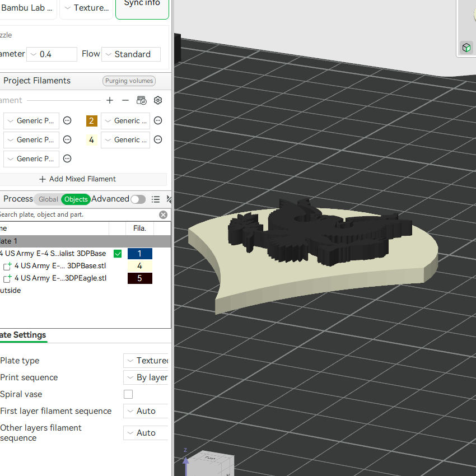The height and width of the screenshot is (476, 476).
Task: Open the Textured plate dropdown at top
Action: click(x=86, y=8)
